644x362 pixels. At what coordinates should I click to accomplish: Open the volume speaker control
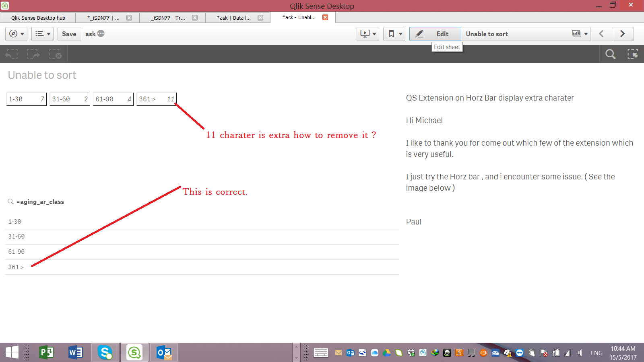click(x=580, y=353)
